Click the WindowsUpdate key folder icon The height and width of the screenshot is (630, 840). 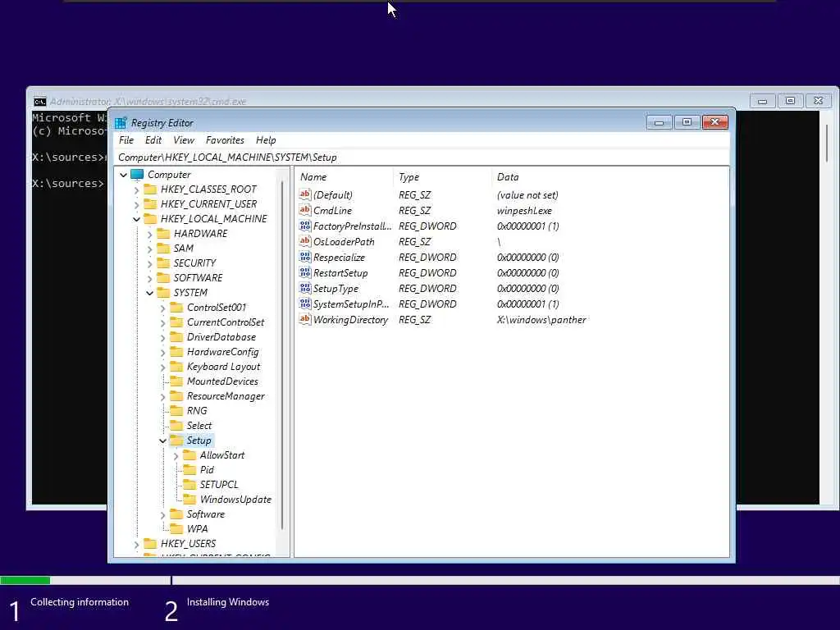point(189,500)
